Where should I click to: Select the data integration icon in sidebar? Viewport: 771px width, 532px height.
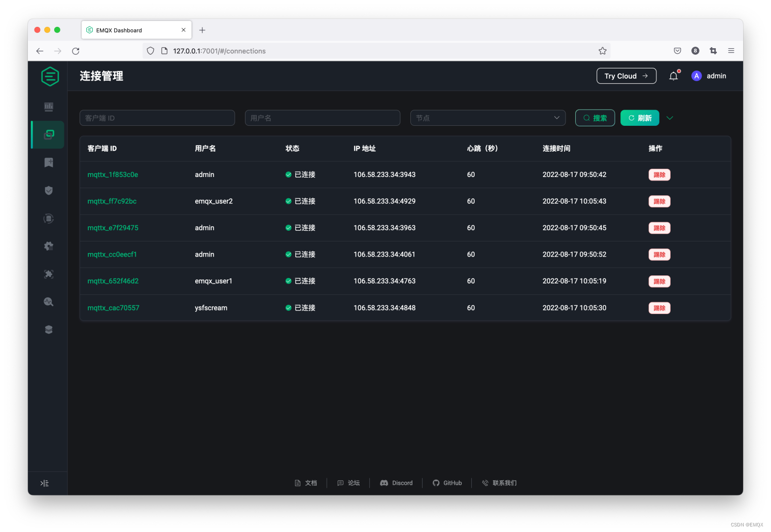48,219
